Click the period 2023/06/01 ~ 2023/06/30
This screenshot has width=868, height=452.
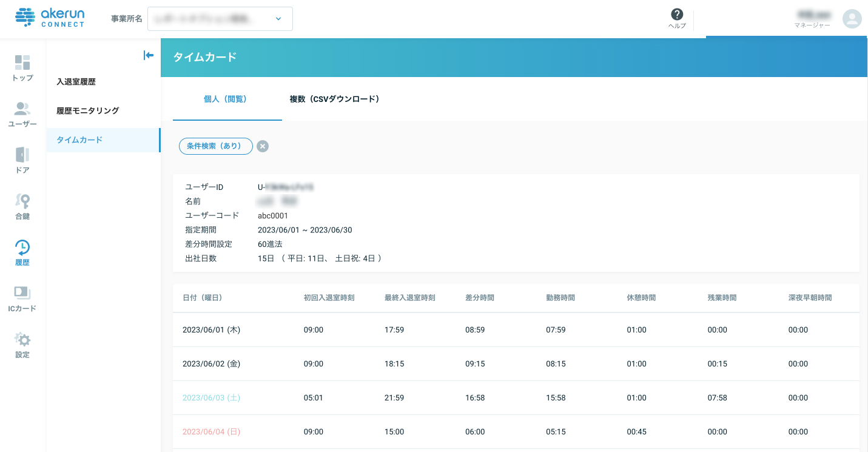(x=305, y=230)
